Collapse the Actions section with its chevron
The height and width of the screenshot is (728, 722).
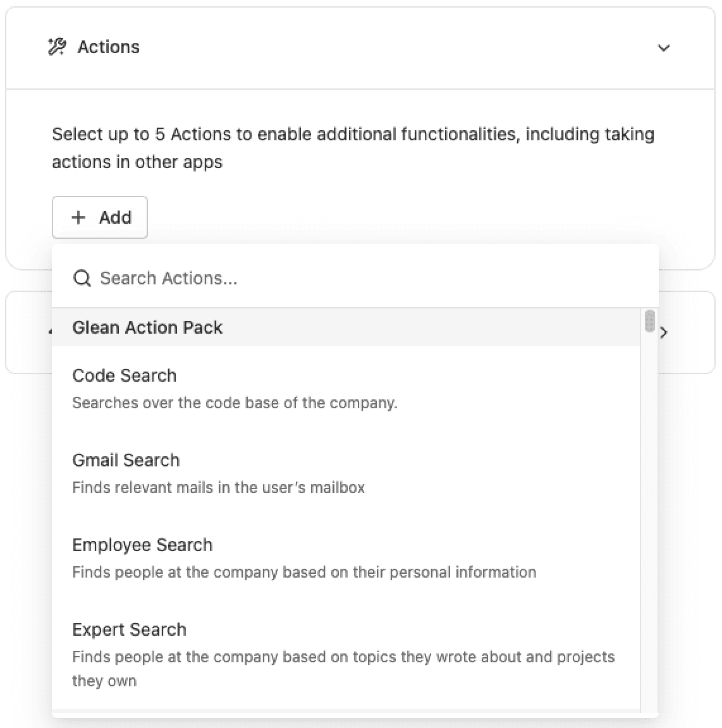tap(663, 48)
